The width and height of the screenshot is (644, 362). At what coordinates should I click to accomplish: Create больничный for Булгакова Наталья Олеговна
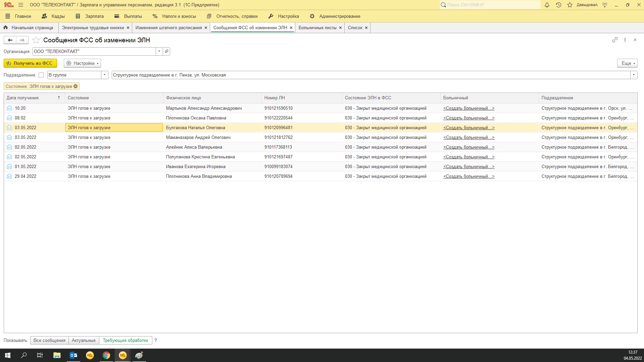(x=469, y=127)
